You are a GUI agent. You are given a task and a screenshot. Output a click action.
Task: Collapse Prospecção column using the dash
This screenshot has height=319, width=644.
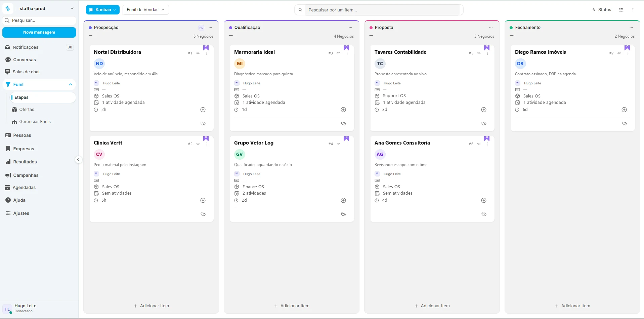pyautogui.click(x=90, y=36)
